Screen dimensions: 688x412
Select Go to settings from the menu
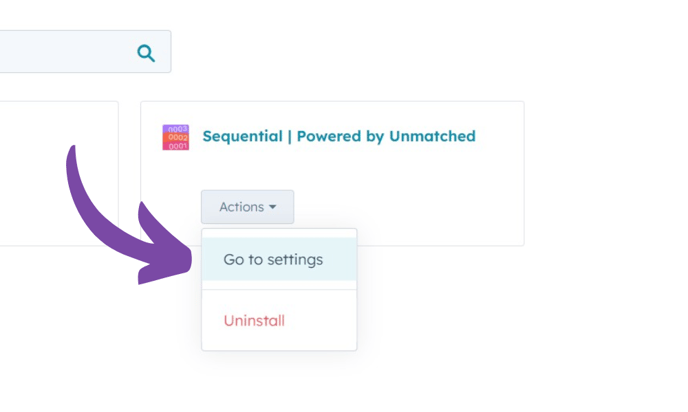(273, 260)
